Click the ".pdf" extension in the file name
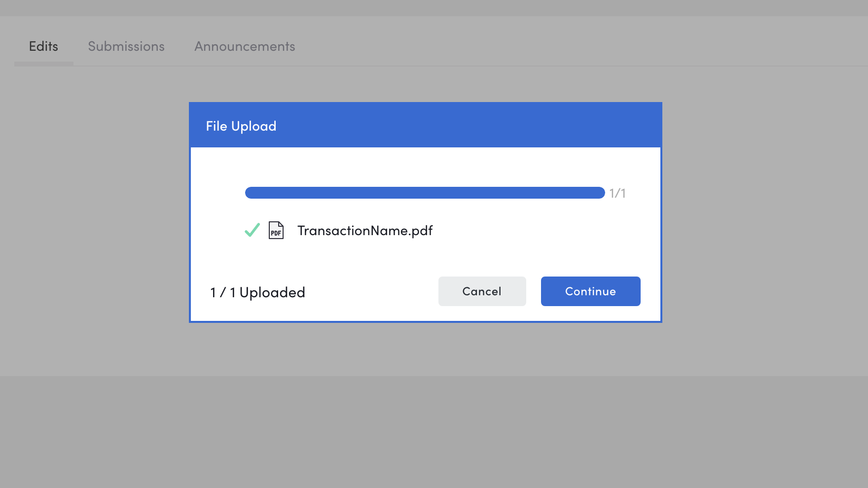 [x=421, y=231]
